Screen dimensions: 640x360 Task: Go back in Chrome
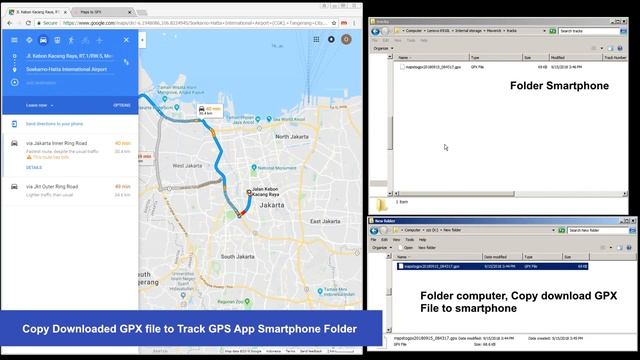(9, 23)
